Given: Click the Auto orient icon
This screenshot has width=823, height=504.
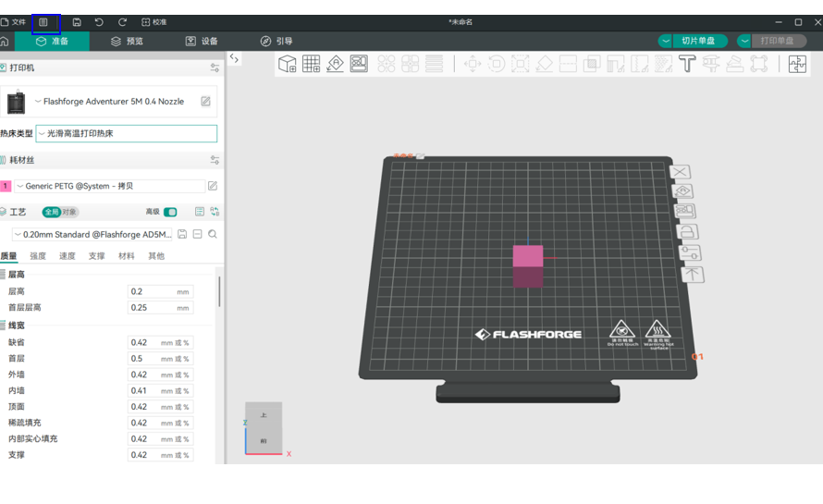Looking at the screenshot, I should tap(335, 64).
